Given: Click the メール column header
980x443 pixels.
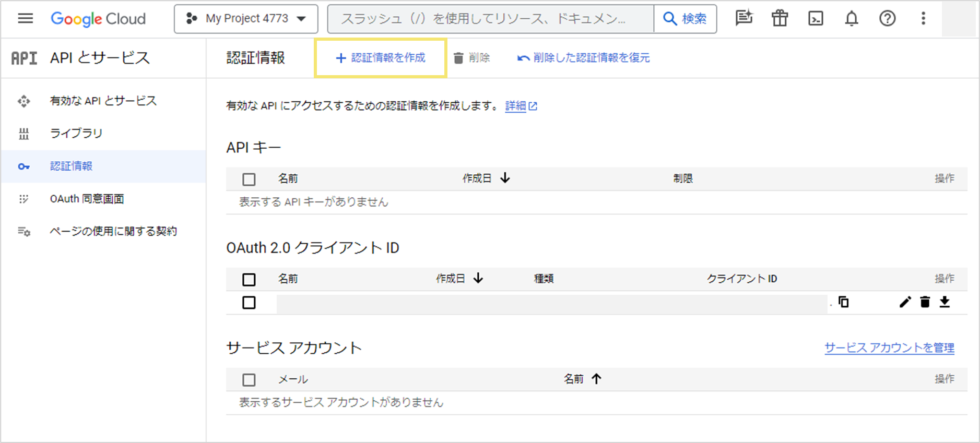Looking at the screenshot, I should click(x=293, y=379).
